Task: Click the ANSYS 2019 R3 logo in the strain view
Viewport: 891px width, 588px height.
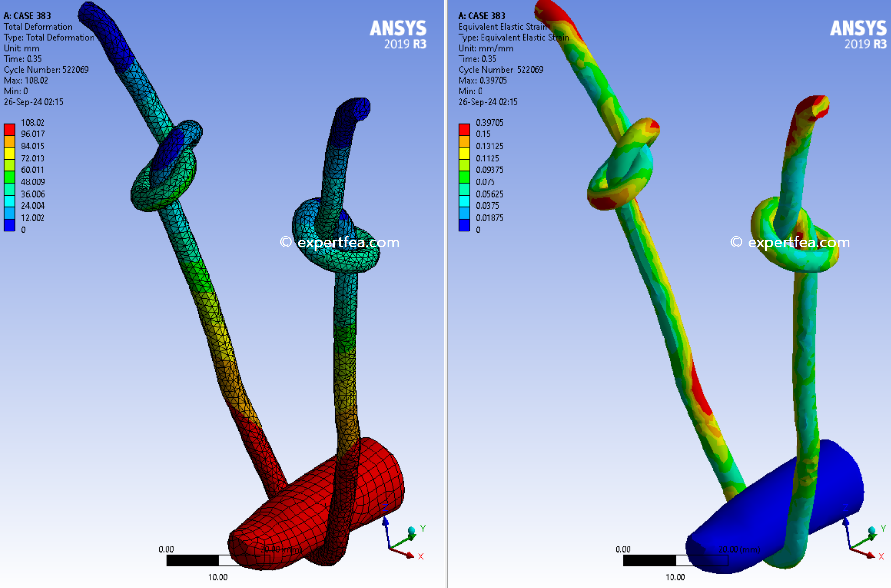Action: coord(858,34)
